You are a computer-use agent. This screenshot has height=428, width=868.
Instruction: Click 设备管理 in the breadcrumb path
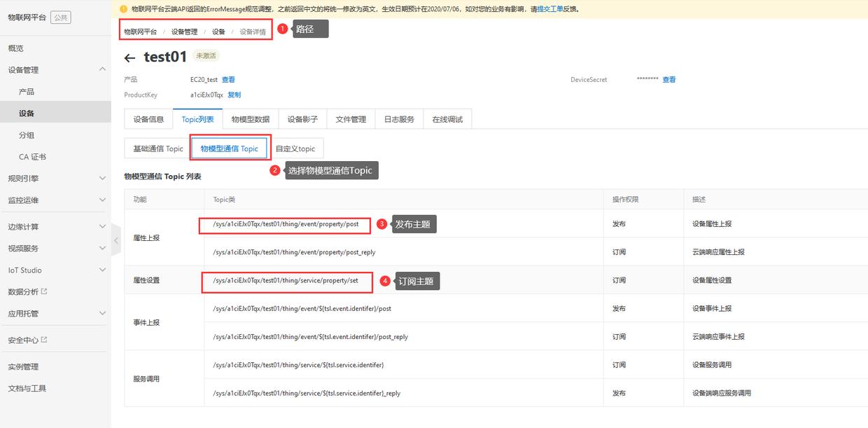(186, 31)
